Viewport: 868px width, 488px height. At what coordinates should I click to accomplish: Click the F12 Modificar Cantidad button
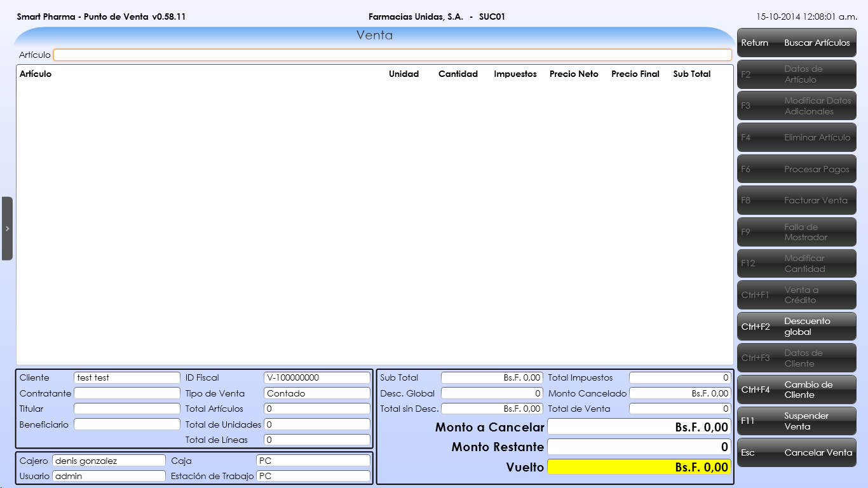click(796, 263)
